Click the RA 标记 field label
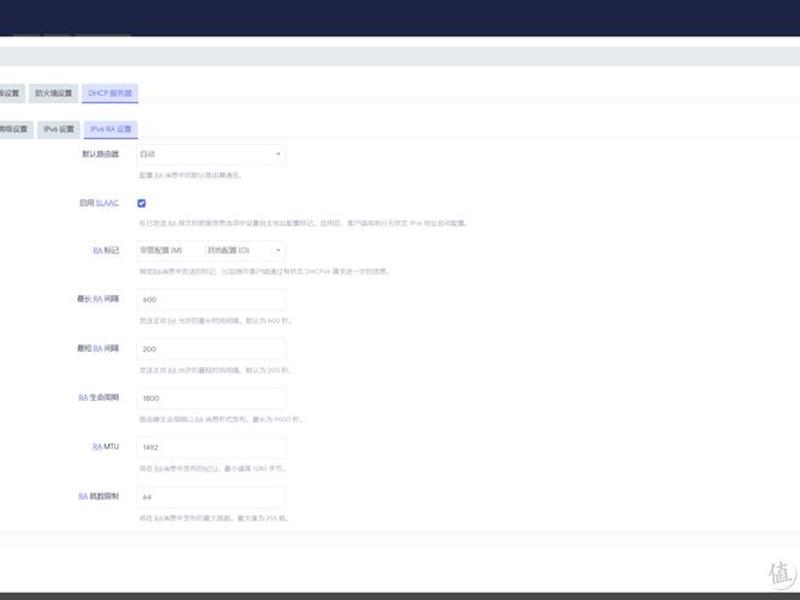The height and width of the screenshot is (600, 800). coord(106,251)
